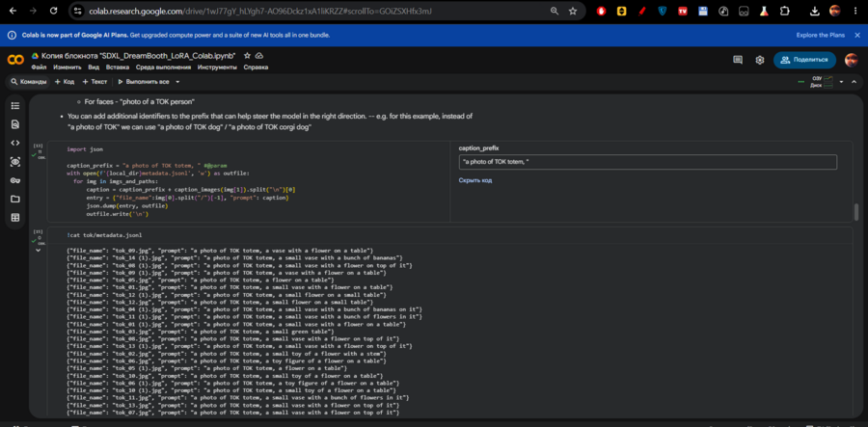Click the flask extension icon

764,11
